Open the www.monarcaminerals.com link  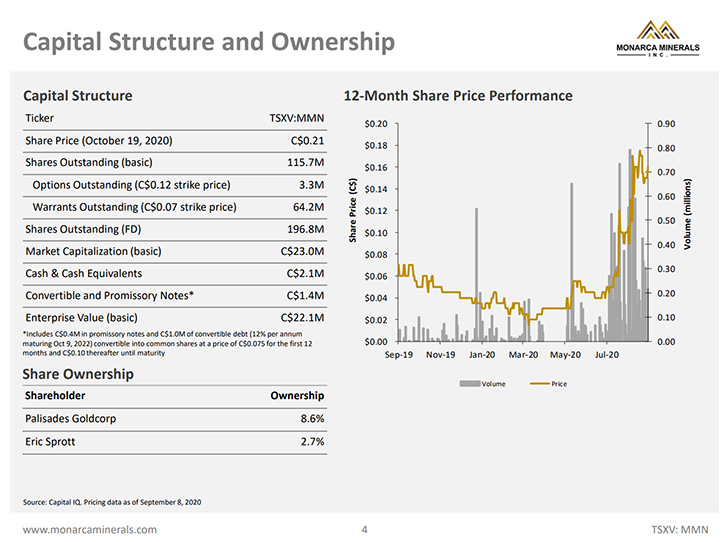tap(90, 530)
